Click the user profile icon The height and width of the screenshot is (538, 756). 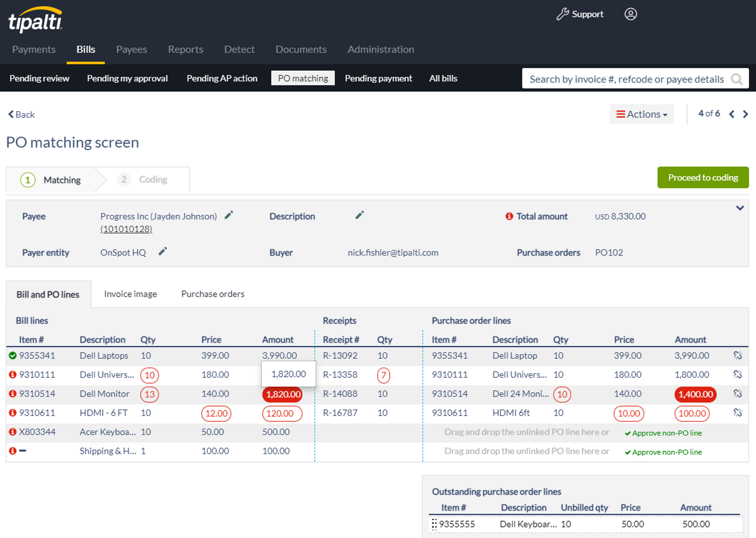click(630, 14)
